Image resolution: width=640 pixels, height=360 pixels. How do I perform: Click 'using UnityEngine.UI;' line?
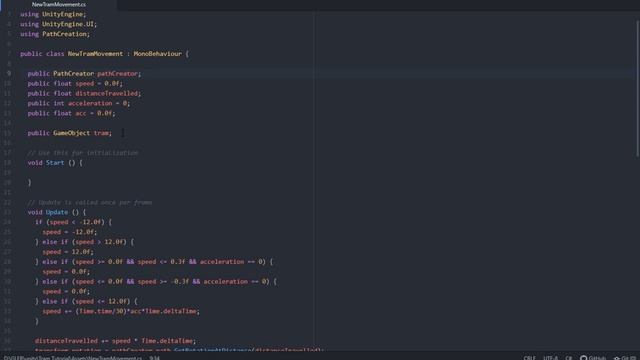point(58,24)
